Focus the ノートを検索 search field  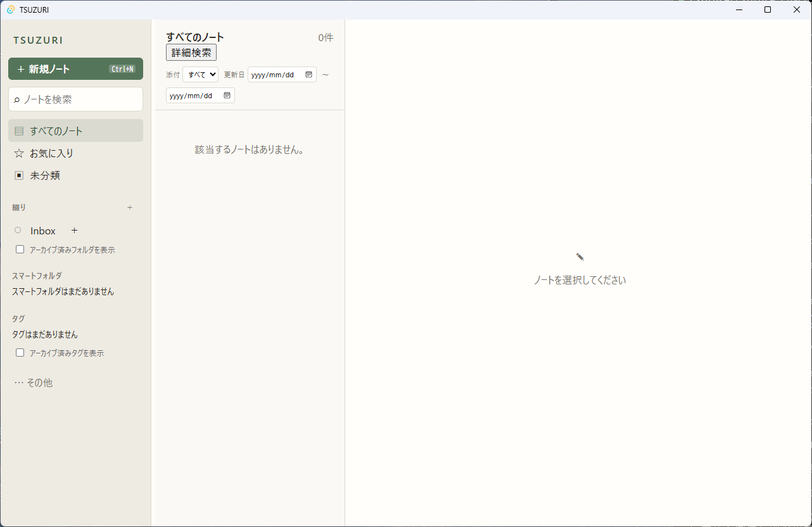tap(75, 99)
